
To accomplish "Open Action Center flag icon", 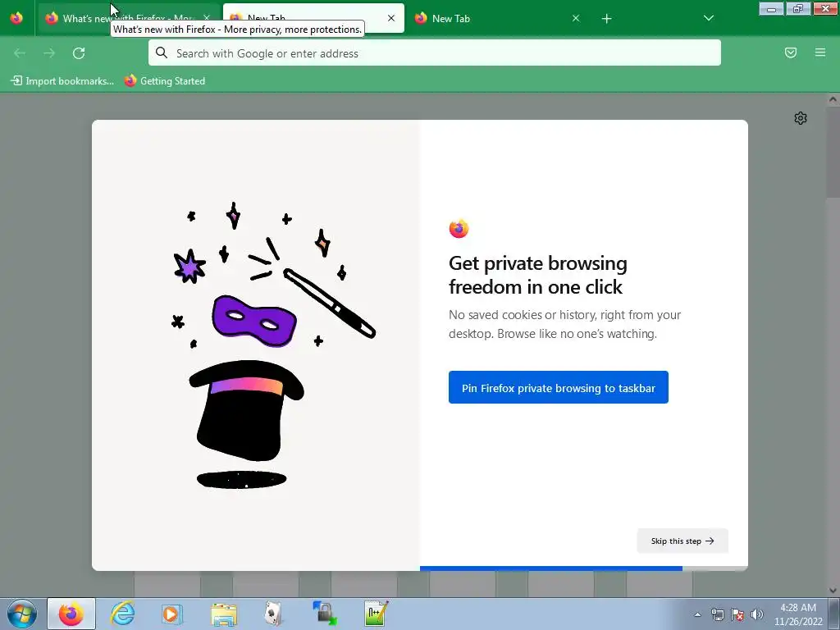I will coord(737,615).
